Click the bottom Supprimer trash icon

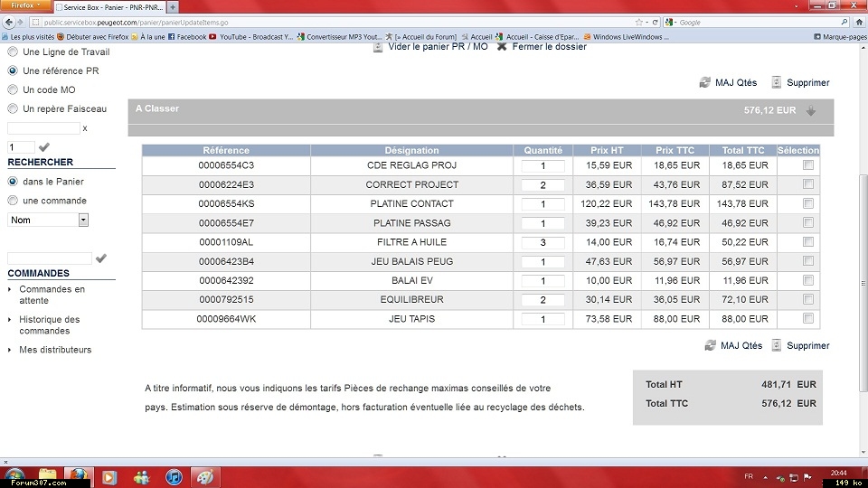tap(777, 345)
